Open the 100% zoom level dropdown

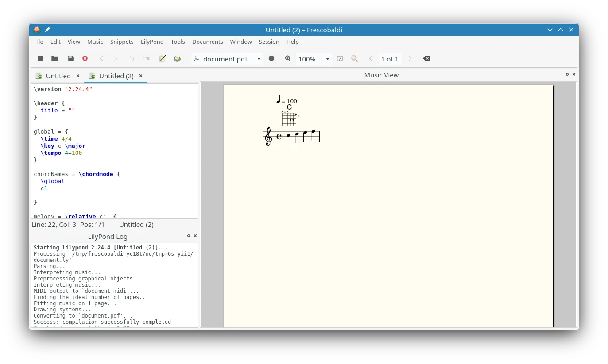328,59
